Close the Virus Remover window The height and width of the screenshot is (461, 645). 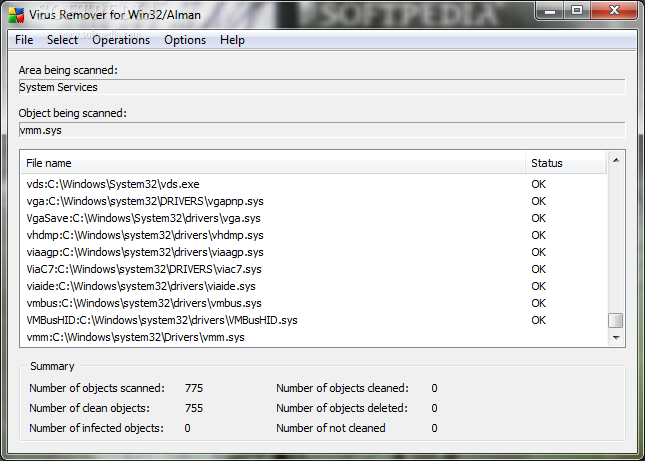[614, 11]
